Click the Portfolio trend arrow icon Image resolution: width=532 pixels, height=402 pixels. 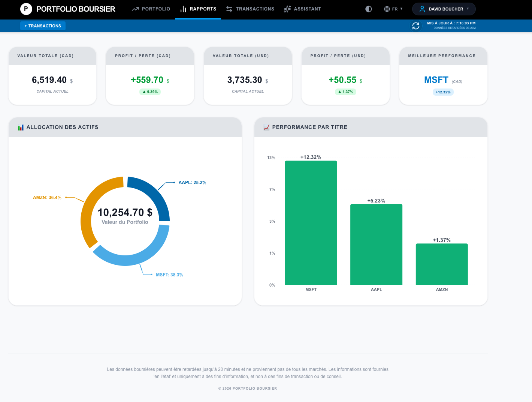(x=135, y=9)
